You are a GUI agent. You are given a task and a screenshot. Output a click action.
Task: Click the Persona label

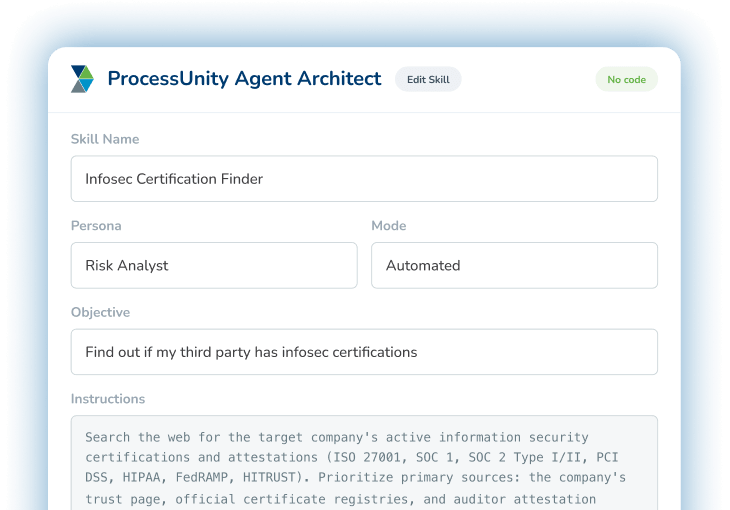click(96, 226)
